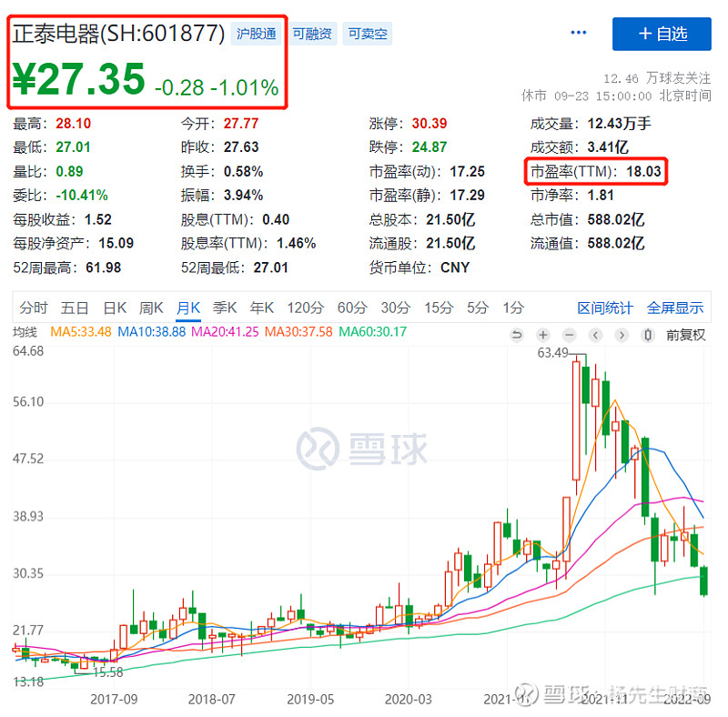Click the current price ¥27.35
The width and height of the screenshot is (728, 717).
(x=78, y=79)
